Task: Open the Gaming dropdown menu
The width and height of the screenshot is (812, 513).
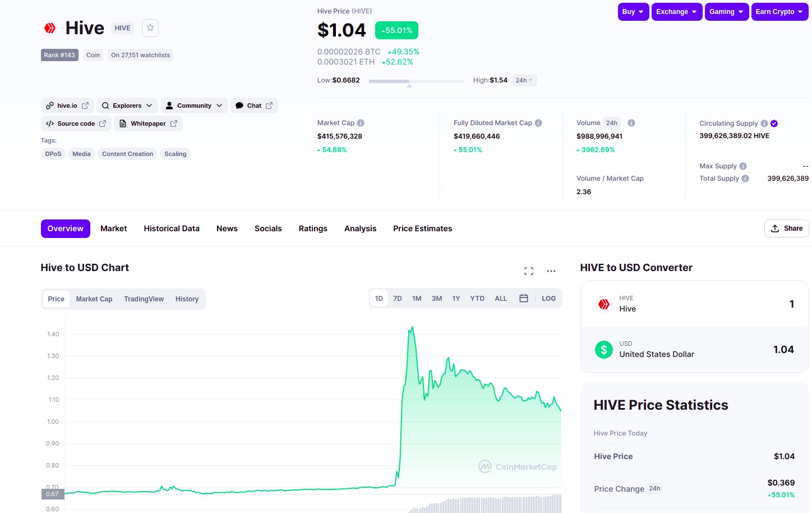Action: (727, 12)
